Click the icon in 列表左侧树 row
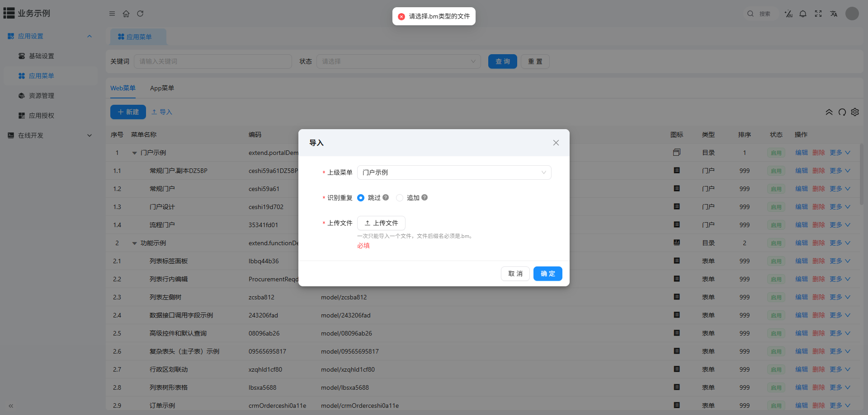The image size is (868, 415). [x=677, y=297]
